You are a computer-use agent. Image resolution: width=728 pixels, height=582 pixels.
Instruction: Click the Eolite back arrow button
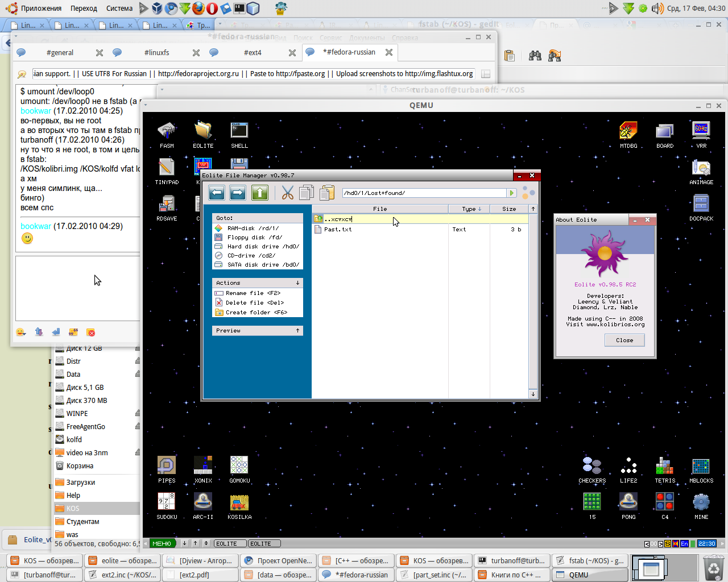217,193
